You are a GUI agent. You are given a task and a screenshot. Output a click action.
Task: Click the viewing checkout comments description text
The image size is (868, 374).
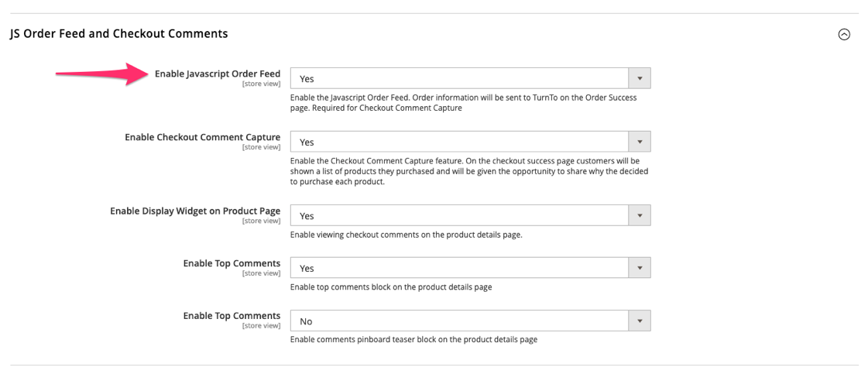[x=406, y=235]
